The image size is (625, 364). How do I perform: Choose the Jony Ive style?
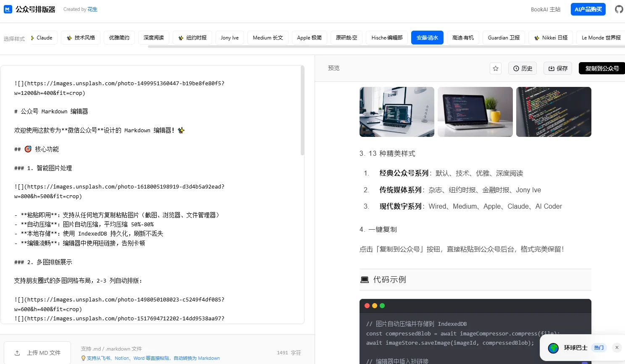click(x=229, y=38)
